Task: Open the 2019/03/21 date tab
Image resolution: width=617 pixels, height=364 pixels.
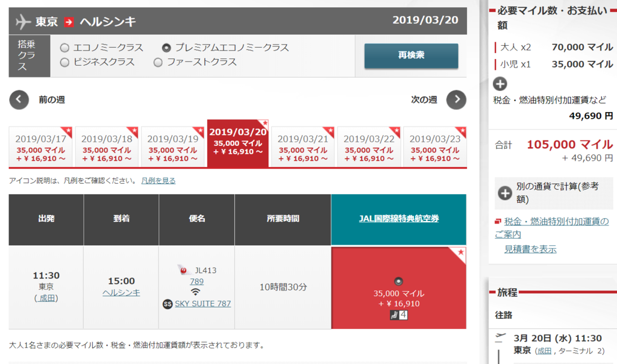Action: pyautogui.click(x=302, y=147)
